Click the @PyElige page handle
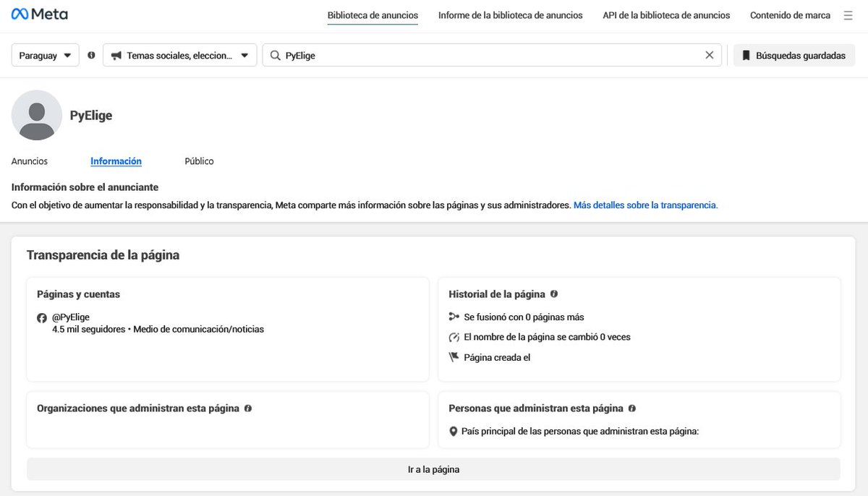Screen dimensions: 868x496 (x=71, y=317)
